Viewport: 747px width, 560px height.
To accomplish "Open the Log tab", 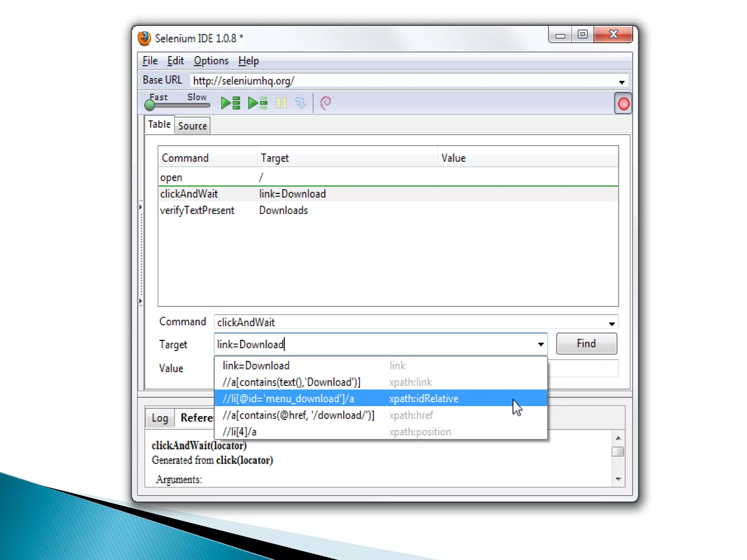I will tap(160, 418).
